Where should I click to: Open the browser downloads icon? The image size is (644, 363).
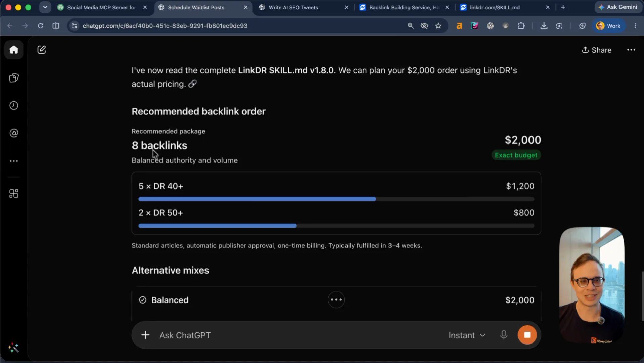click(544, 26)
